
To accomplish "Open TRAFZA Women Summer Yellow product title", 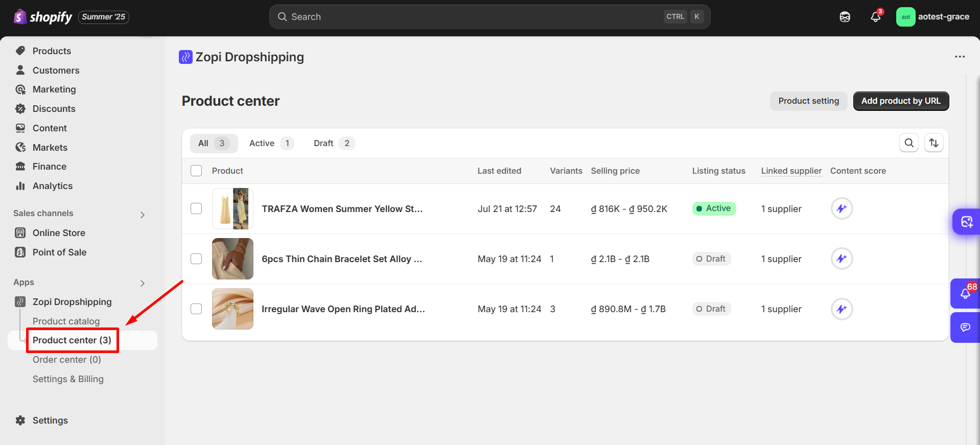I will click(342, 209).
